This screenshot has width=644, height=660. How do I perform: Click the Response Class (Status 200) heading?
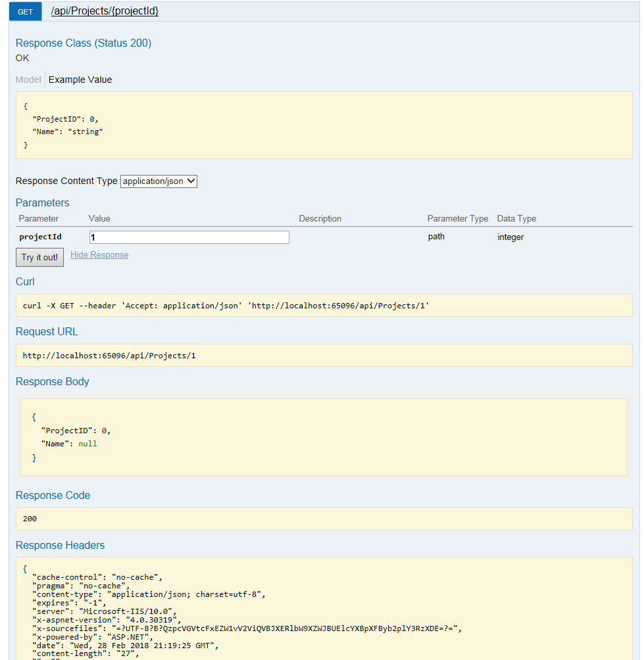[x=84, y=43]
